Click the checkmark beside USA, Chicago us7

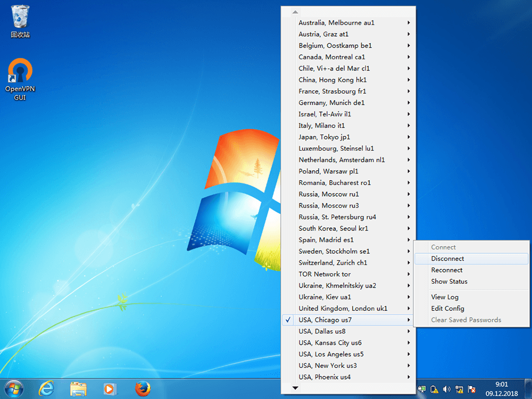pos(288,320)
